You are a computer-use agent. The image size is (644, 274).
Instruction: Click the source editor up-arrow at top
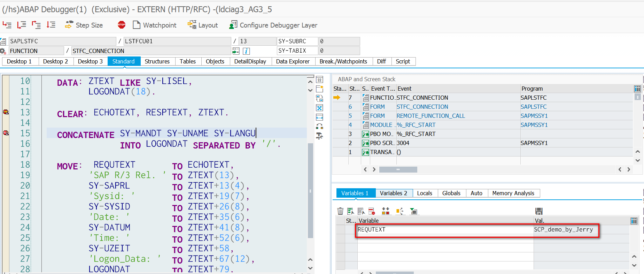click(310, 82)
